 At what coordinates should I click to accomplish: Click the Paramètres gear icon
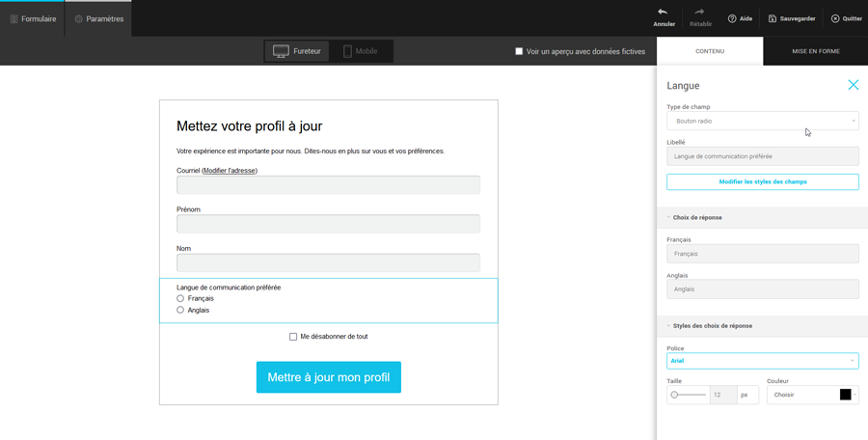(x=79, y=19)
